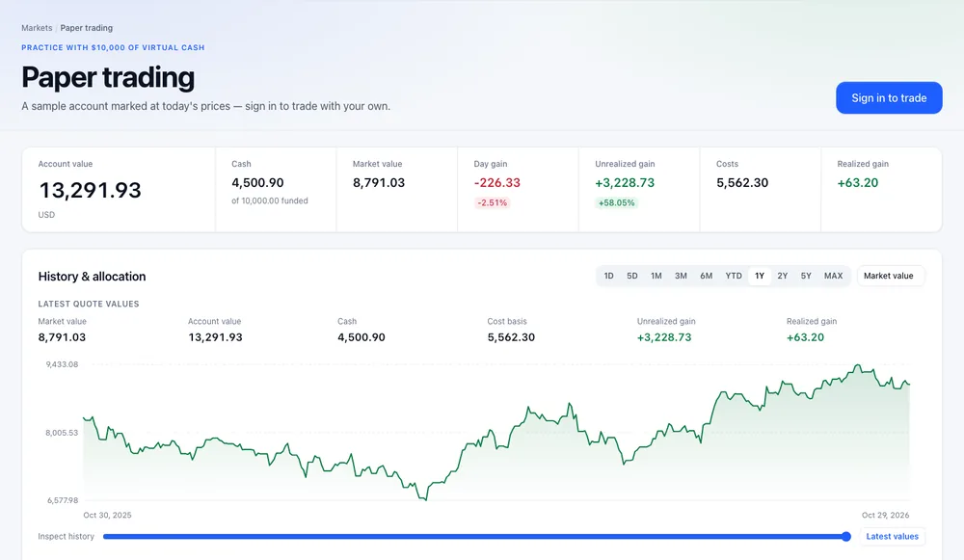Click the History & allocation heading
The height and width of the screenshot is (560, 964).
coord(93,277)
